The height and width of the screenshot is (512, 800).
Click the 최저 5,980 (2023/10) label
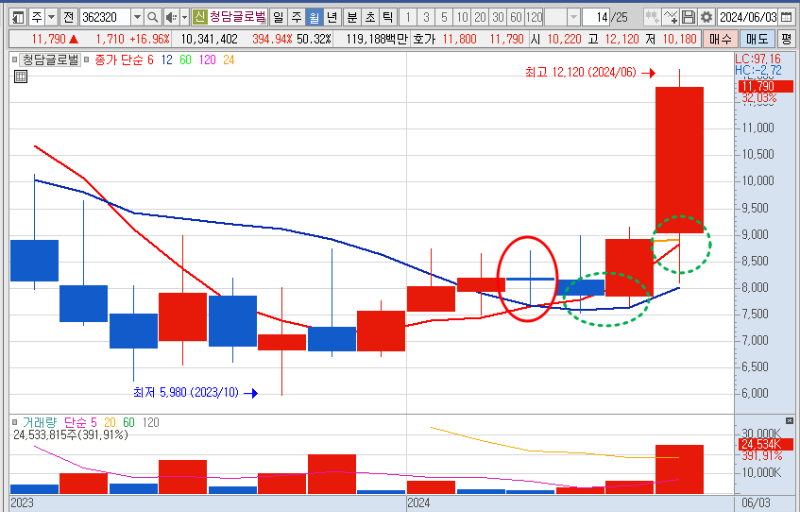tap(186, 392)
